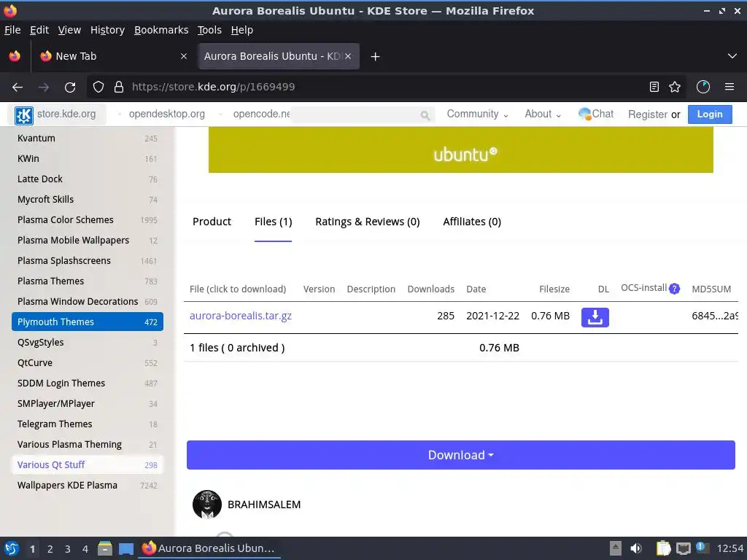The width and height of the screenshot is (747, 560).
Task: Switch to the New Tab browser tab
Action: tap(113, 56)
